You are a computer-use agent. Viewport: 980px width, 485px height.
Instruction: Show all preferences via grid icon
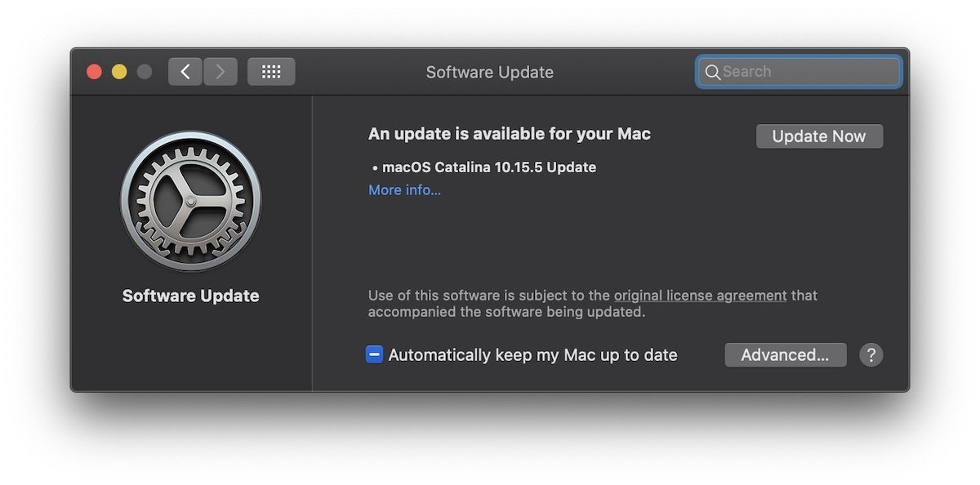271,72
